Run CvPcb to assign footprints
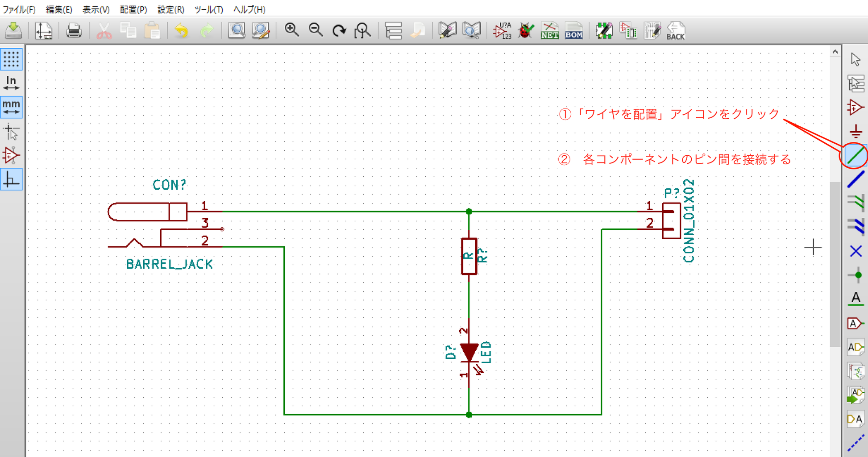868x457 pixels. [628, 30]
